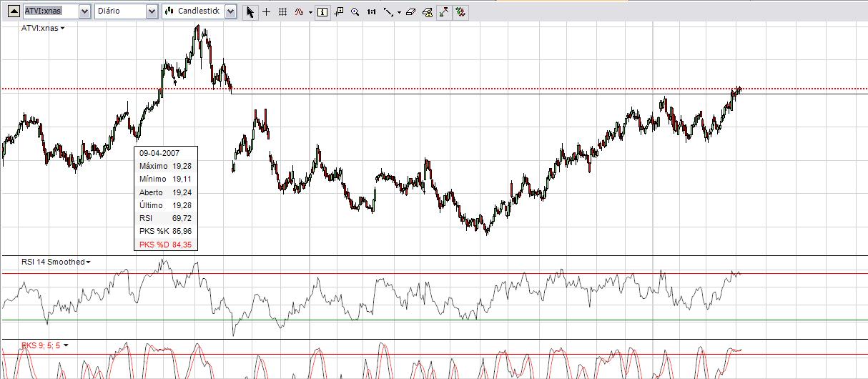
Task: Activate the crosshair cursor tool
Action: coord(267,12)
